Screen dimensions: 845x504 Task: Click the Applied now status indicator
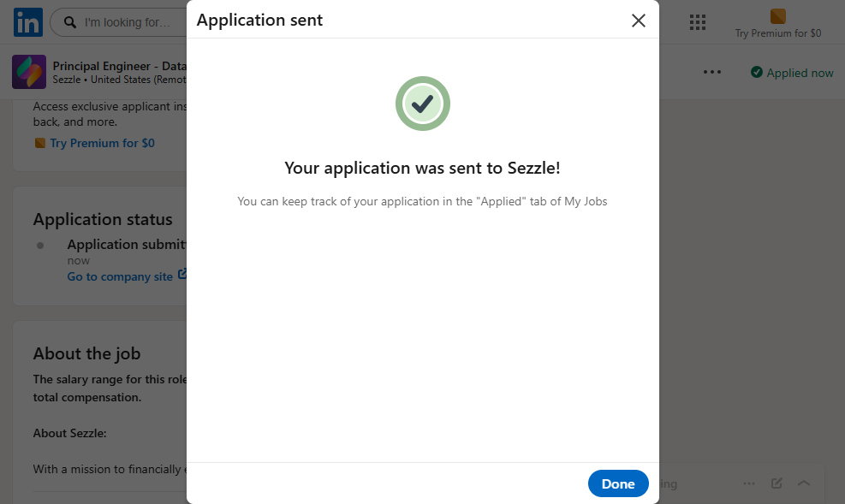(792, 73)
